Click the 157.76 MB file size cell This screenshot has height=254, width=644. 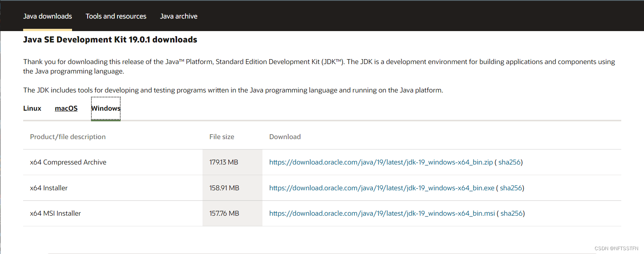coord(232,213)
